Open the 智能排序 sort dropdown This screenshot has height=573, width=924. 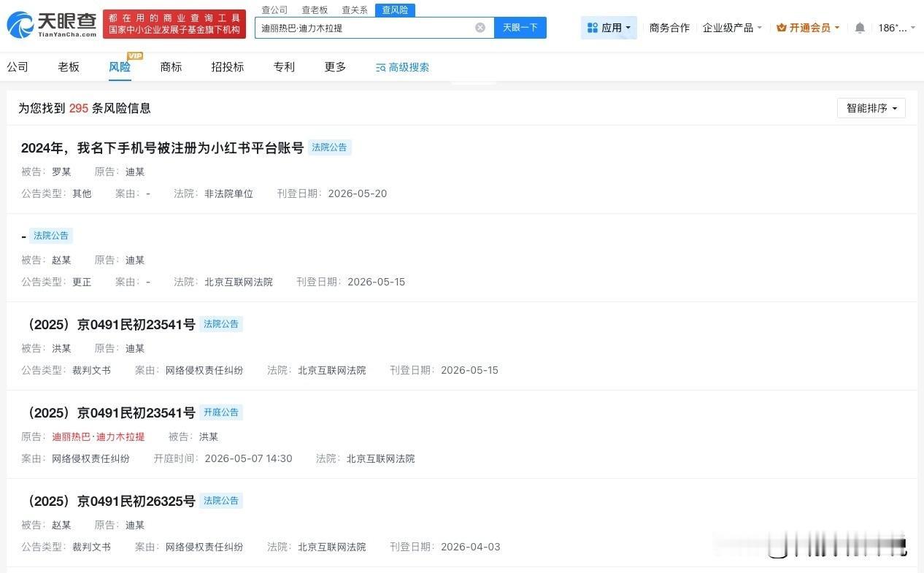click(x=871, y=108)
